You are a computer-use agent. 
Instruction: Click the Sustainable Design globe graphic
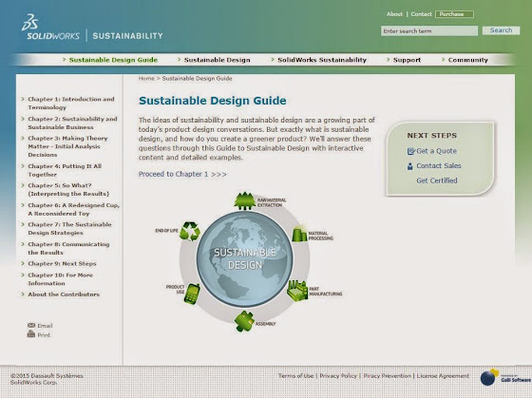(x=245, y=259)
